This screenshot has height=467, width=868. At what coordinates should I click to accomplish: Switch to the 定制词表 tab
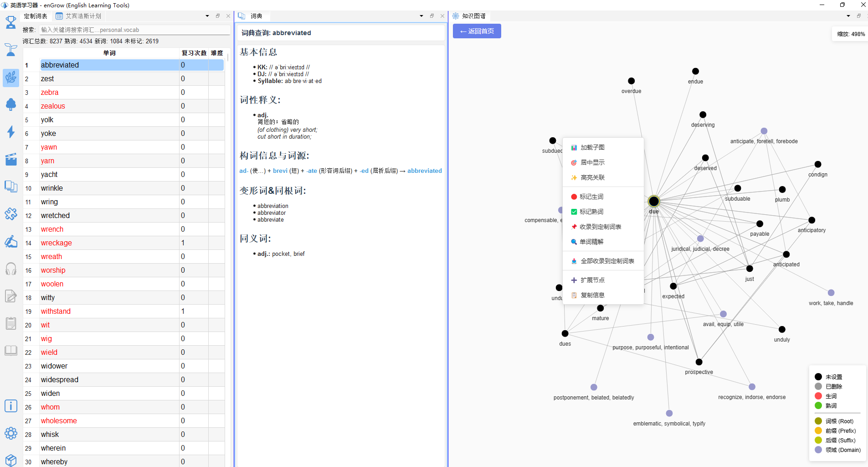[36, 16]
